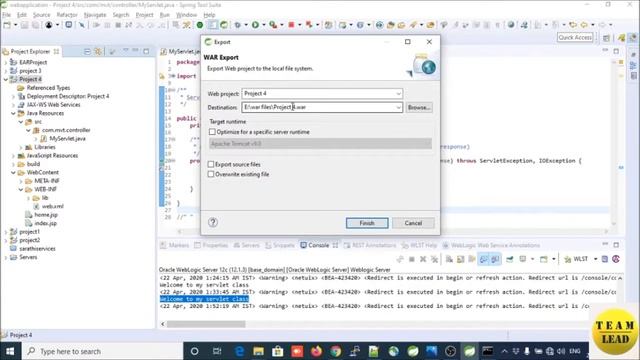
Task: Click the Finish button in Export dialog
Action: pyautogui.click(x=367, y=223)
